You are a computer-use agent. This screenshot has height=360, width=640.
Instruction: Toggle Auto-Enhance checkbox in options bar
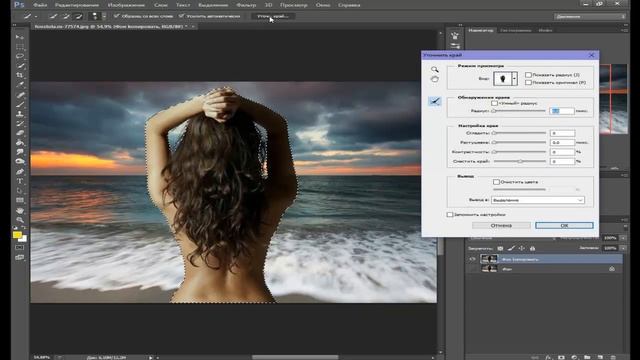(181, 16)
